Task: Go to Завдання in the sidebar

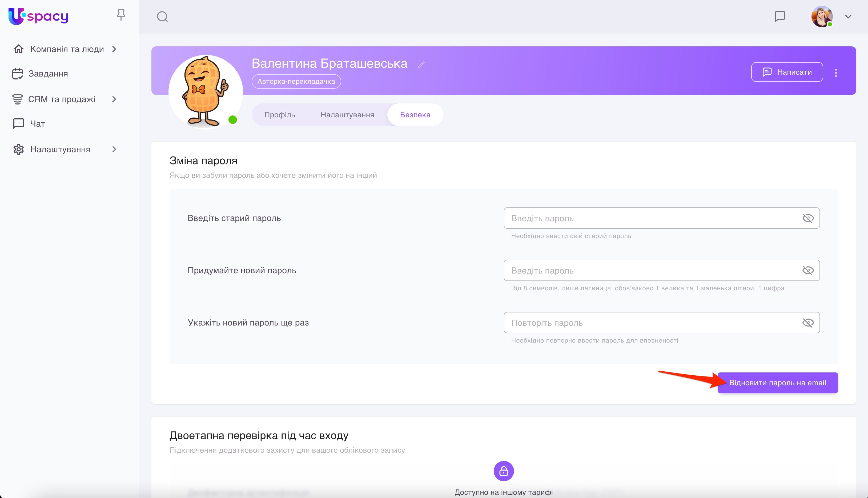Action: click(x=48, y=74)
